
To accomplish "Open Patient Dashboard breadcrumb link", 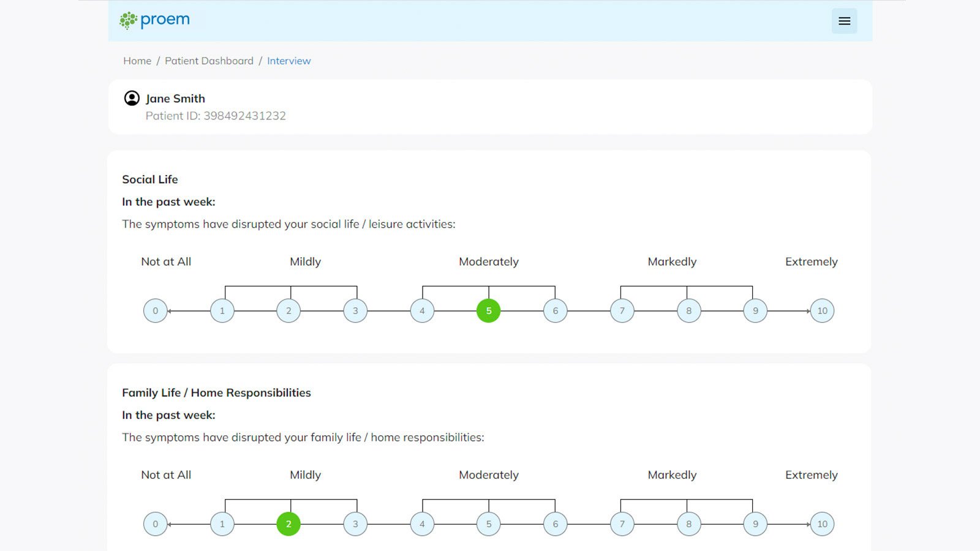I will [209, 61].
